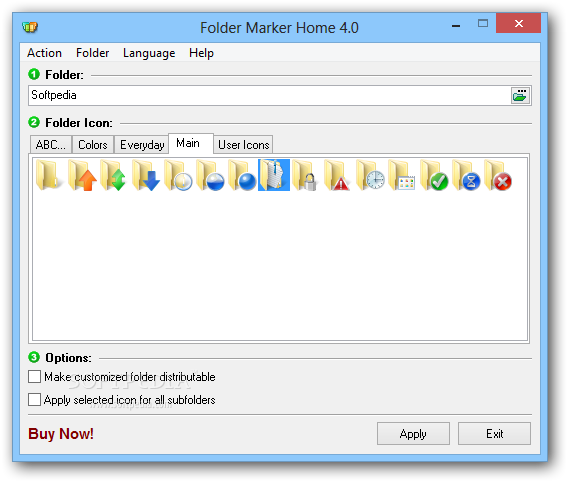Choose folder icon with padlock

tap(306, 175)
